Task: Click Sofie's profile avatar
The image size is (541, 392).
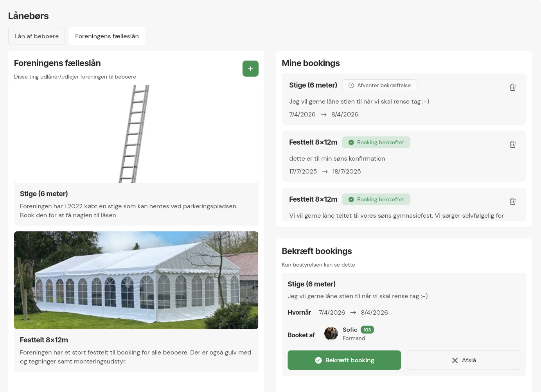Action: tap(331, 334)
